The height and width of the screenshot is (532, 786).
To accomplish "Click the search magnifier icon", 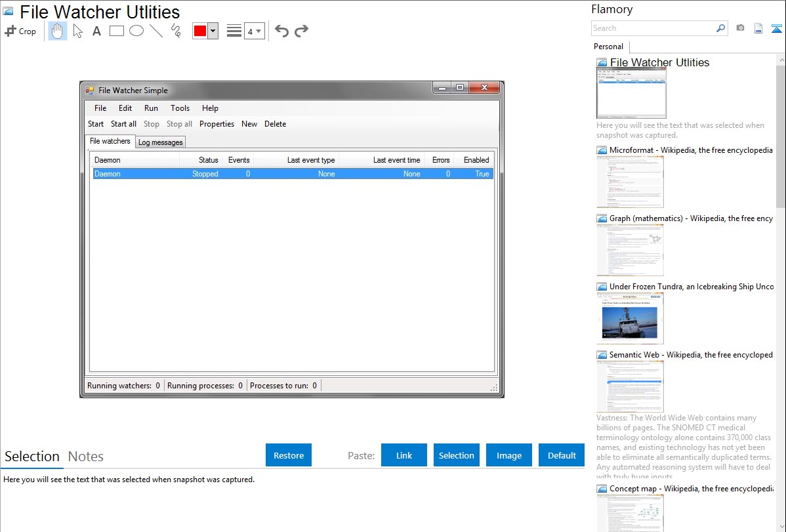I will coord(720,28).
